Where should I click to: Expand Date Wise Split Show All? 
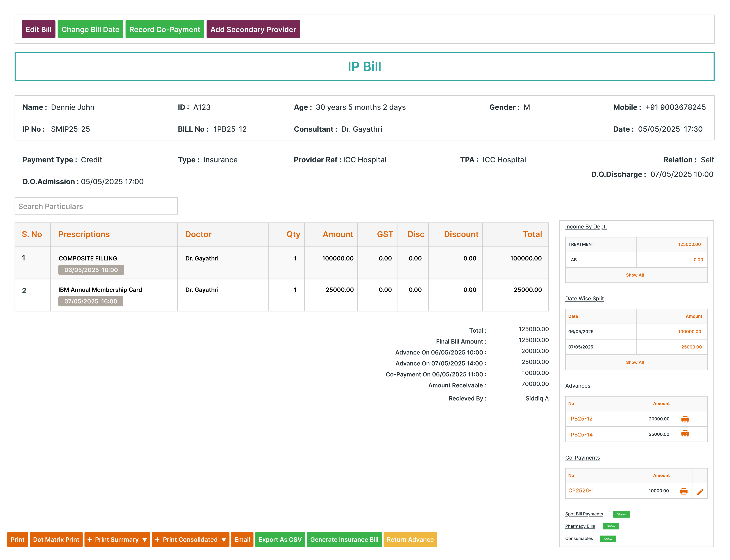(635, 362)
